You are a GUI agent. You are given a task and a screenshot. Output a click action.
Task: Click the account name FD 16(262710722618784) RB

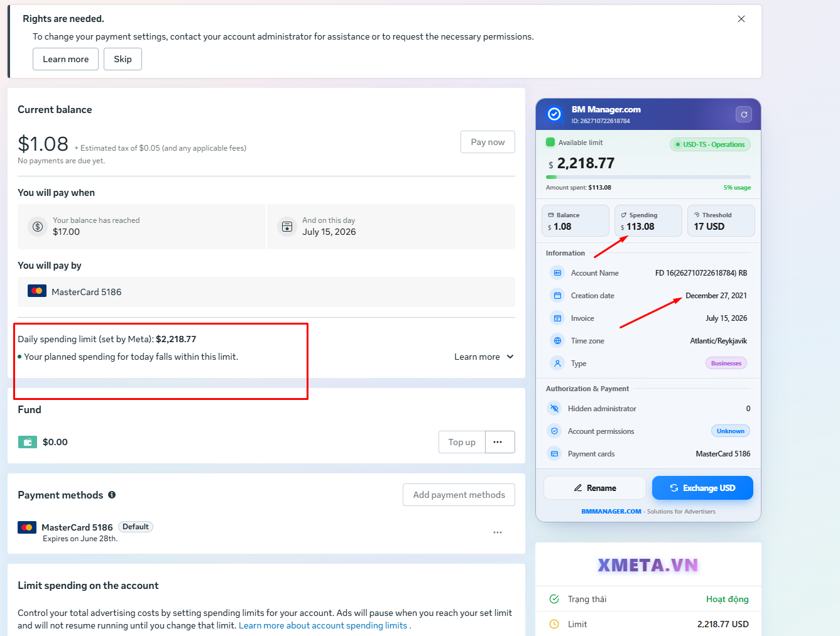(701, 273)
